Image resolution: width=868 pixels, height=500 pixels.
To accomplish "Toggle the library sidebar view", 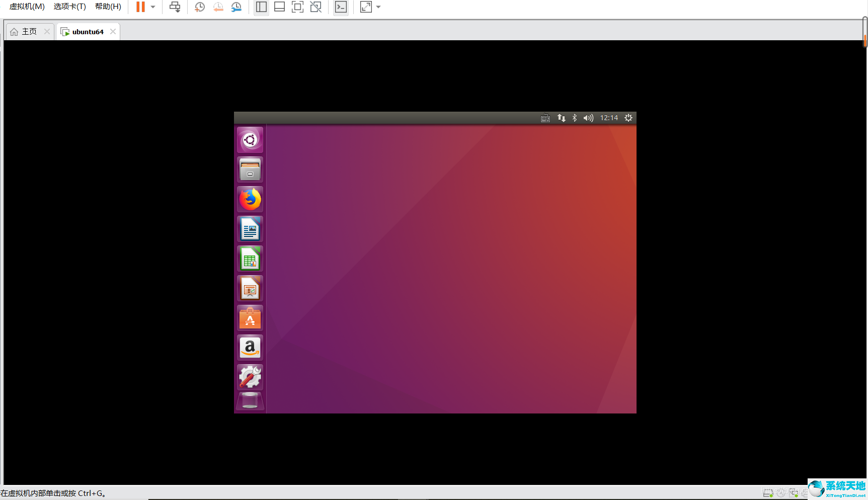I will [x=261, y=7].
